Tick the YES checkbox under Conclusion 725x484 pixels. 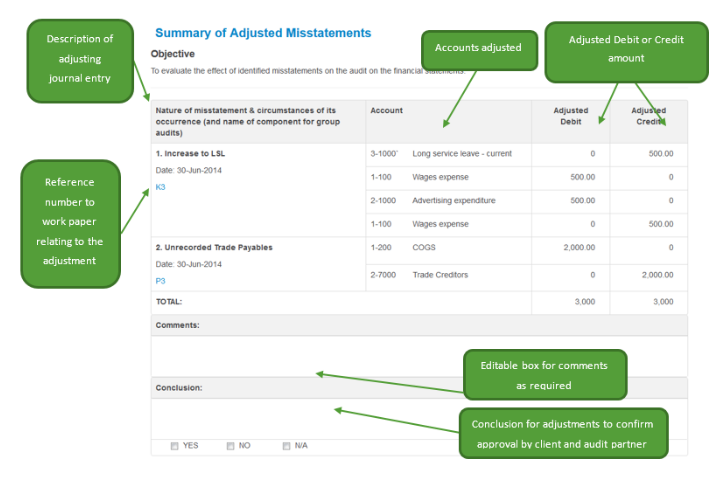[x=175, y=445]
